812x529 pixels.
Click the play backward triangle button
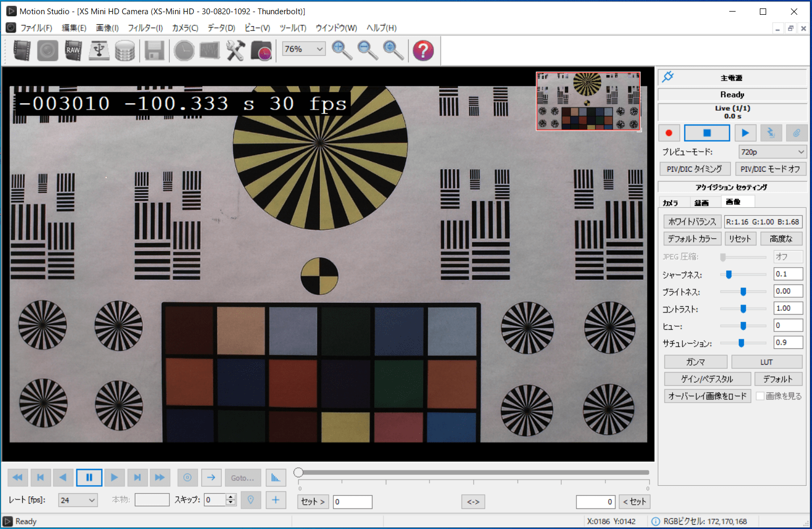63,477
